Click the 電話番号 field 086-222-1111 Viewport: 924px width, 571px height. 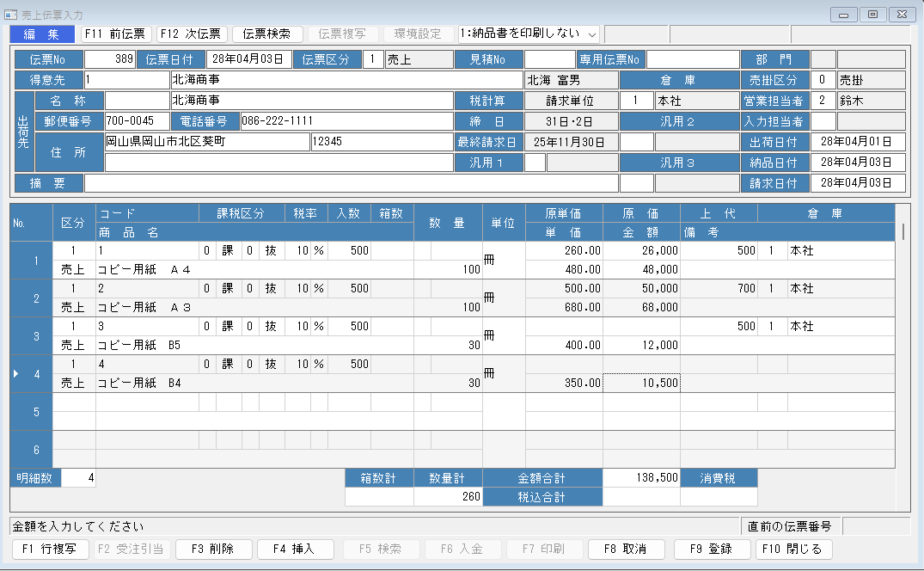[346, 121]
